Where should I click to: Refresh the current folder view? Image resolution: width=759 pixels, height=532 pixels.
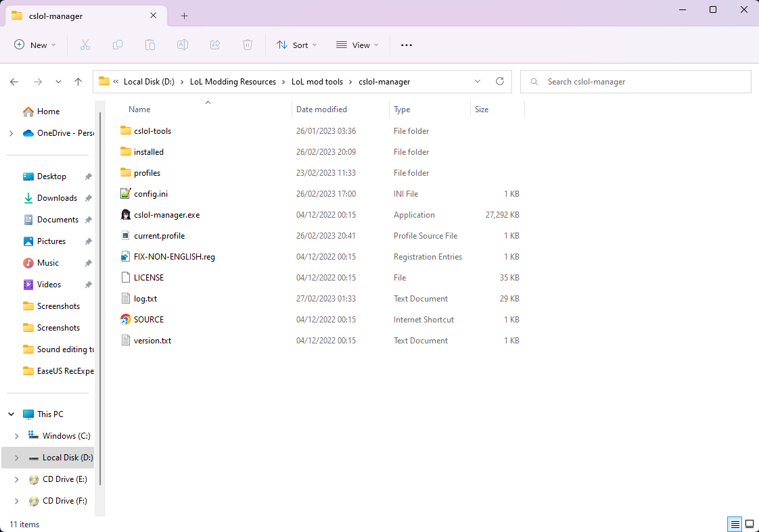pyautogui.click(x=500, y=81)
